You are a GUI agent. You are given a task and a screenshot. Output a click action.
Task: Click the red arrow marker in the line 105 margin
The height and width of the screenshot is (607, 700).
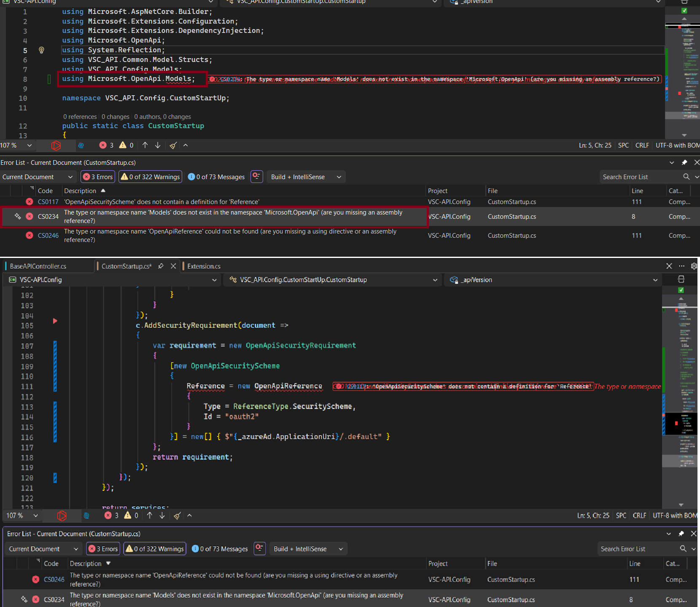click(x=55, y=321)
